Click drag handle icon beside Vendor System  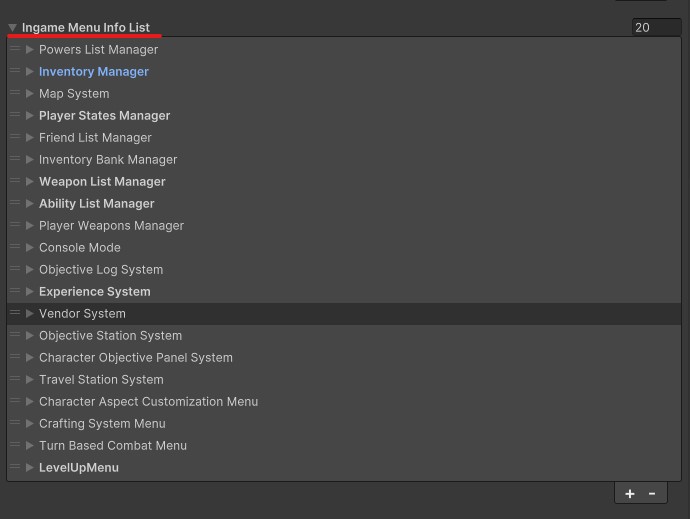tap(15, 313)
